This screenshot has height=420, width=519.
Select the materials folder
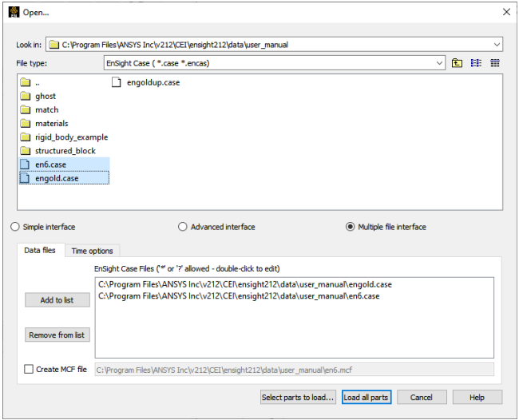44,124
